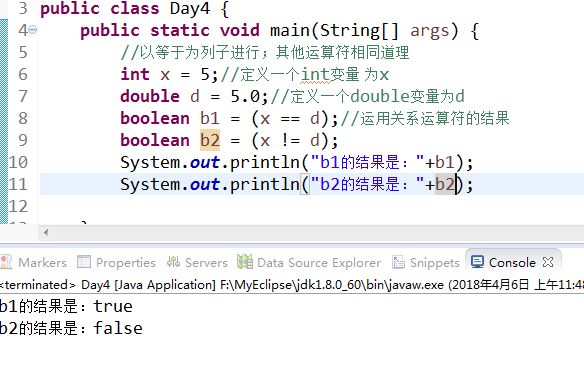
Task: Click the Servers view icon
Action: click(173, 262)
